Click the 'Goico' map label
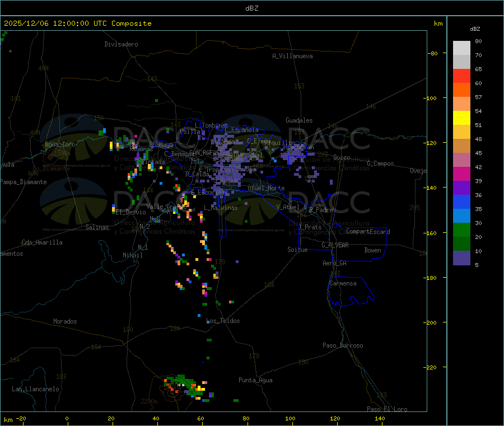The height and width of the screenshot is (426, 504). pyautogui.click(x=342, y=157)
